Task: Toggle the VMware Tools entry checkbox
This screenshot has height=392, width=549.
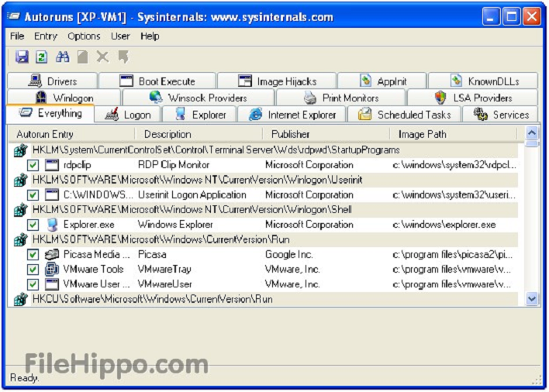Action: (x=33, y=270)
